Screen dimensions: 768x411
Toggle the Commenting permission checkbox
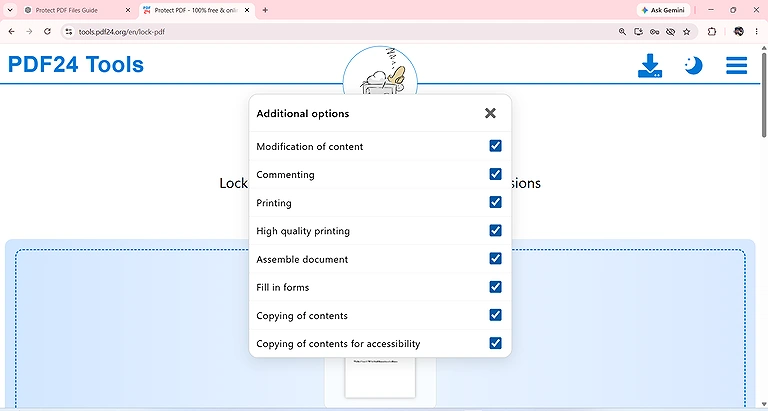(495, 174)
